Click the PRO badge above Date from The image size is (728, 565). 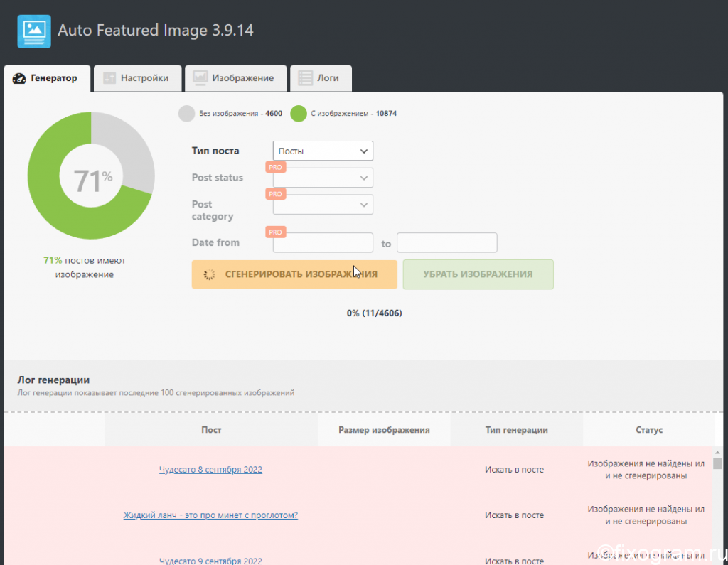(275, 232)
